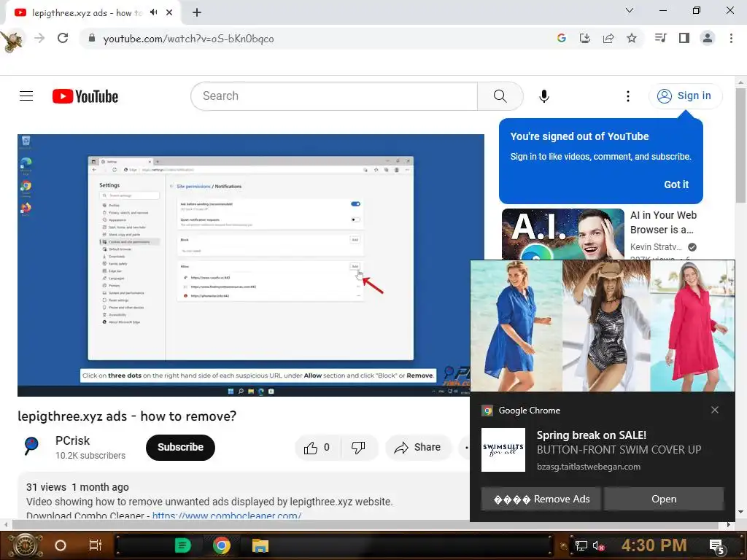Screen dimensions: 747x560
Task: Open the tab search dropdown chevron
Action: point(630,10)
